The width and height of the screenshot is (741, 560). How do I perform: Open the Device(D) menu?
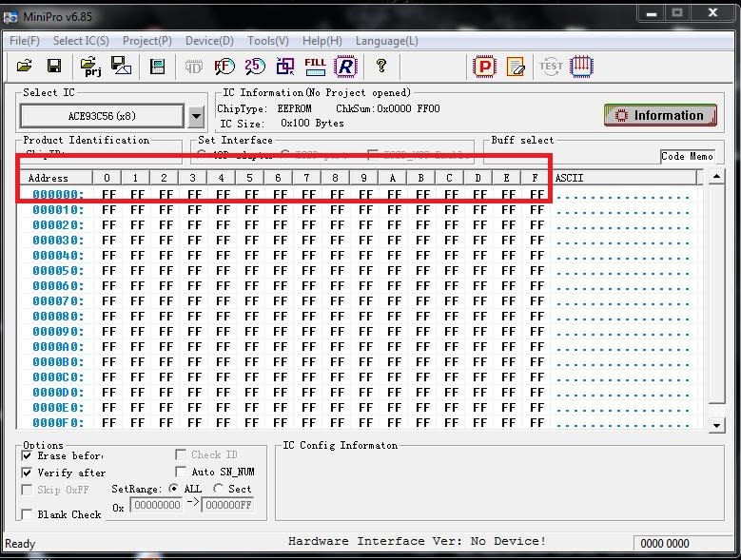coord(209,41)
